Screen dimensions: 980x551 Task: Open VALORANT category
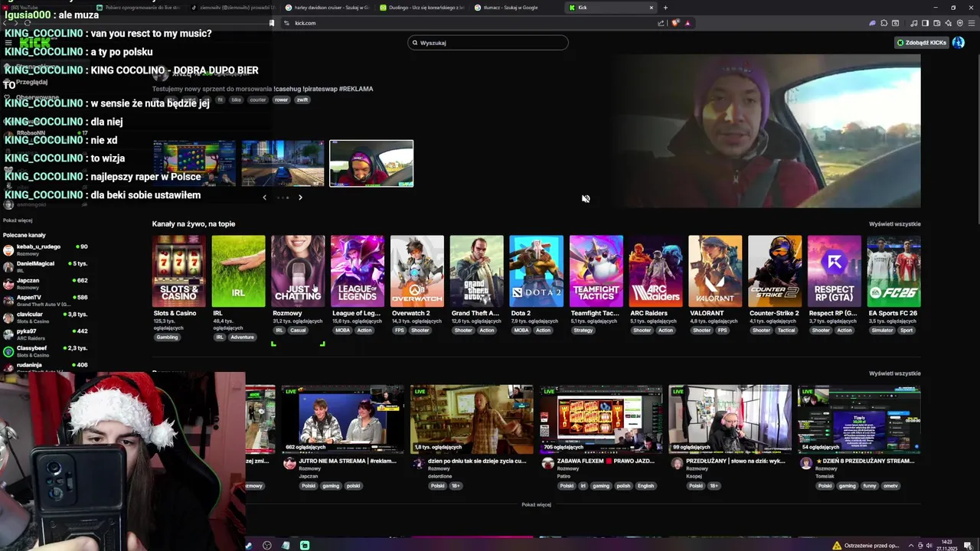715,271
